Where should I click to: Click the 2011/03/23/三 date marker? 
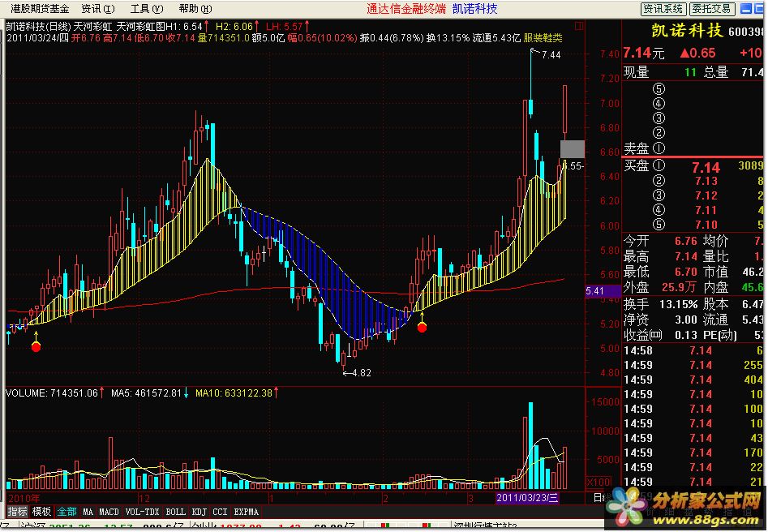click(527, 498)
